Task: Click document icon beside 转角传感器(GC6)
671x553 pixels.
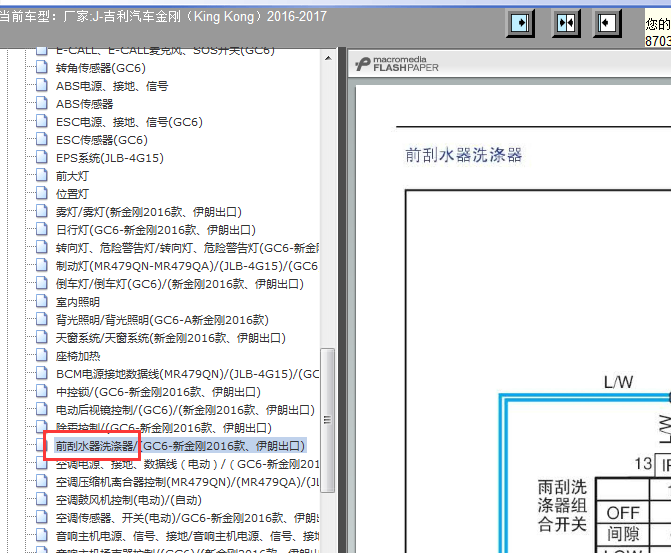Action: pos(42,67)
